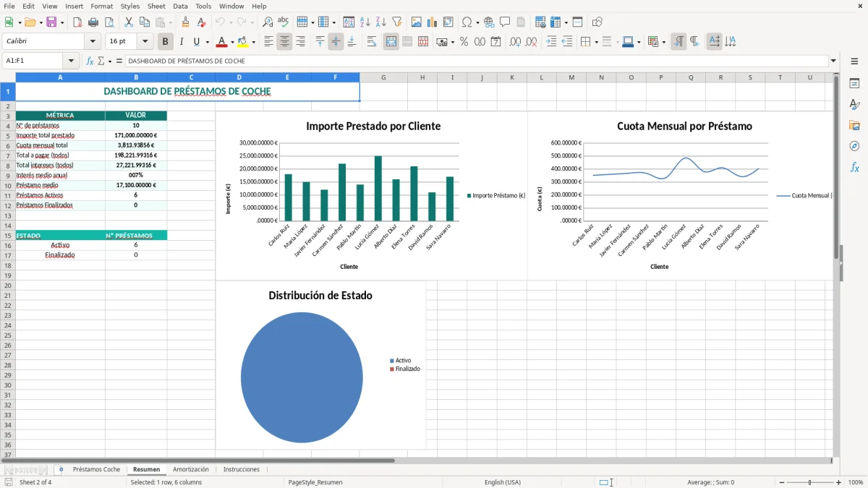The height and width of the screenshot is (488, 868).
Task: Open the Function Wizard fx icon
Action: click(90, 61)
